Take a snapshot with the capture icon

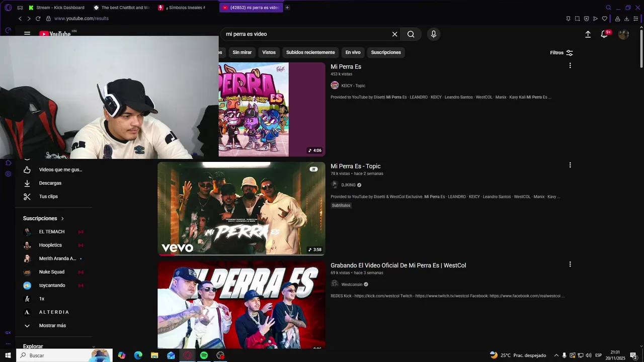[x=577, y=19]
